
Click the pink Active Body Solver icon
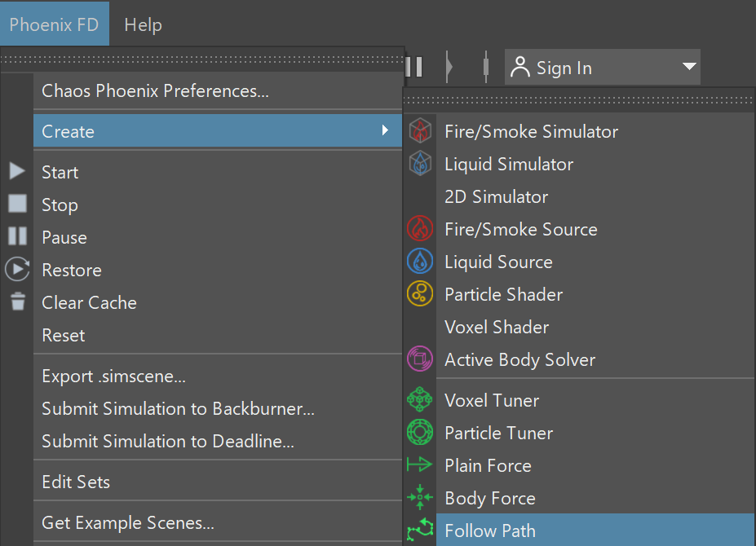coord(420,359)
